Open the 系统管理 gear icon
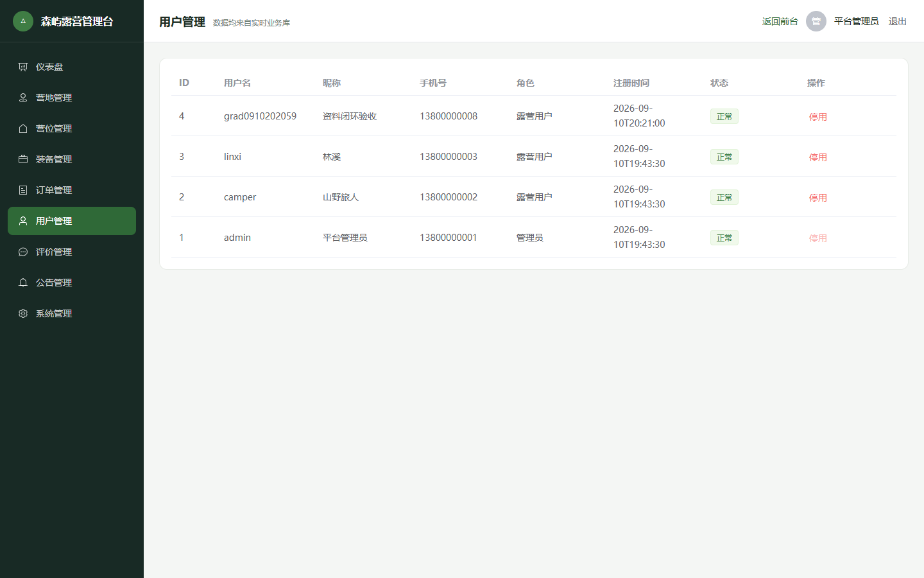The width and height of the screenshot is (924, 578). point(23,313)
